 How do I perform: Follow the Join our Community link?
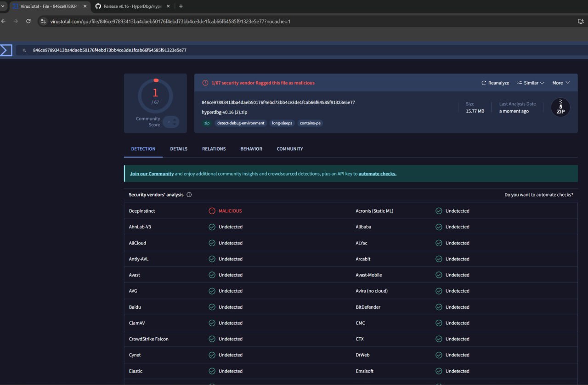152,174
